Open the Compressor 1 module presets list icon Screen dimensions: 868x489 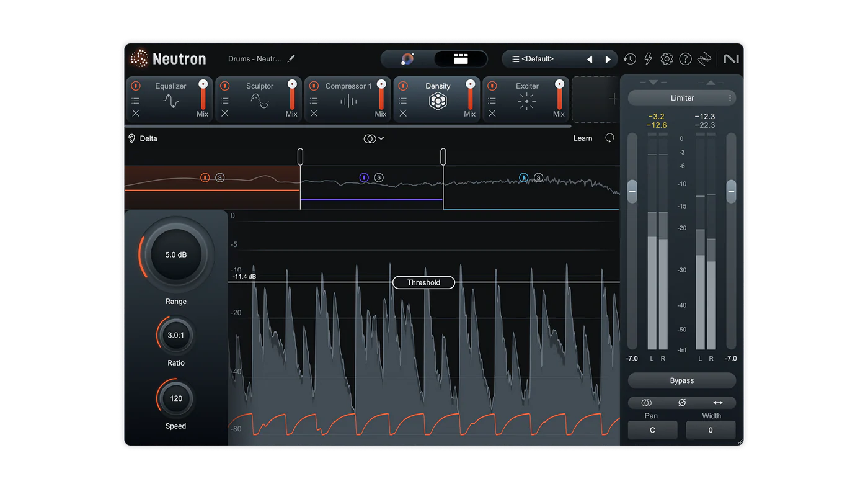click(x=314, y=101)
